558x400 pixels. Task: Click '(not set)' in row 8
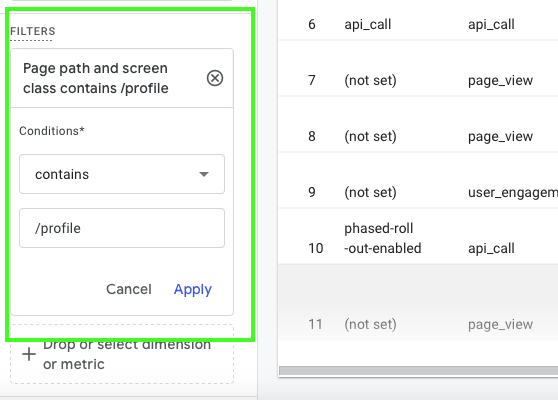coord(370,136)
